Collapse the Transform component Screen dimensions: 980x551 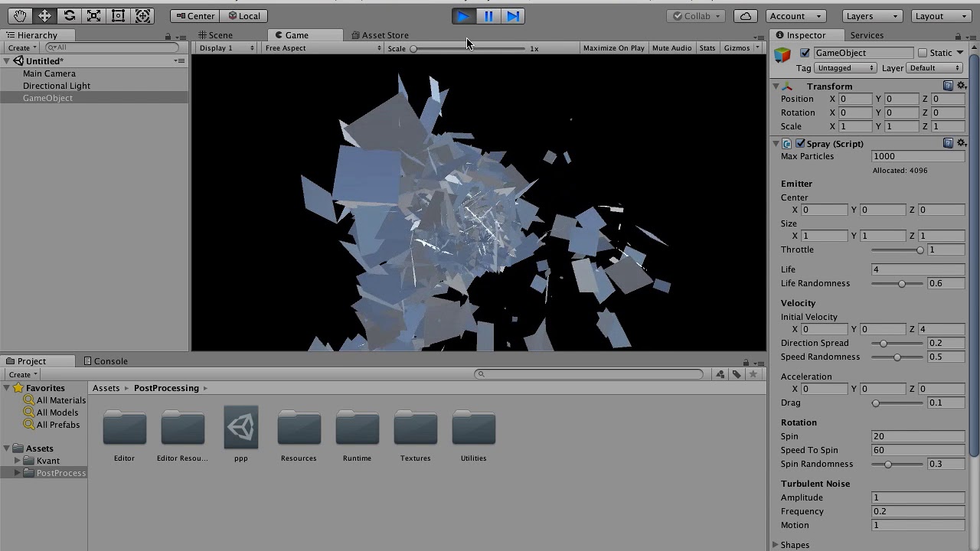[776, 86]
